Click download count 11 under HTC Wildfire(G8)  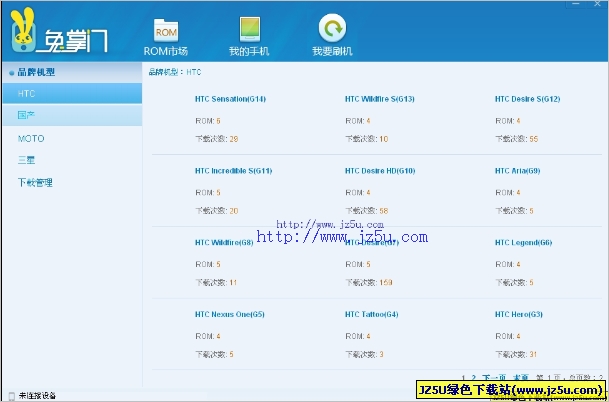point(233,283)
